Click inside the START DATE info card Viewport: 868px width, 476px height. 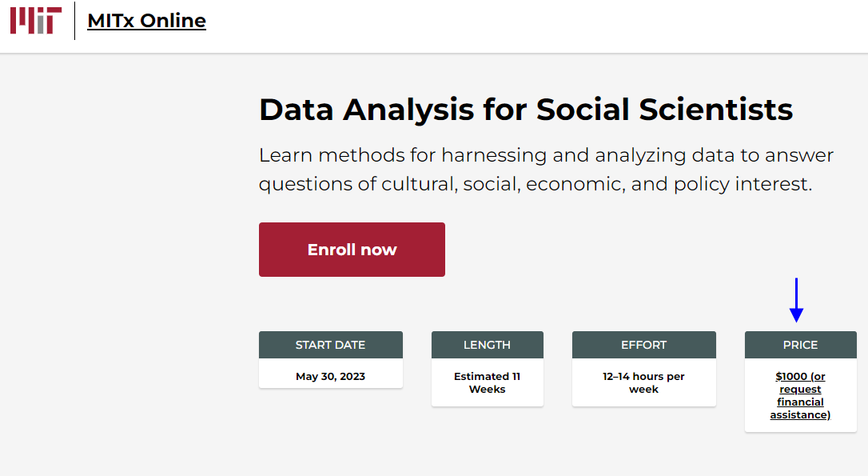pos(330,375)
